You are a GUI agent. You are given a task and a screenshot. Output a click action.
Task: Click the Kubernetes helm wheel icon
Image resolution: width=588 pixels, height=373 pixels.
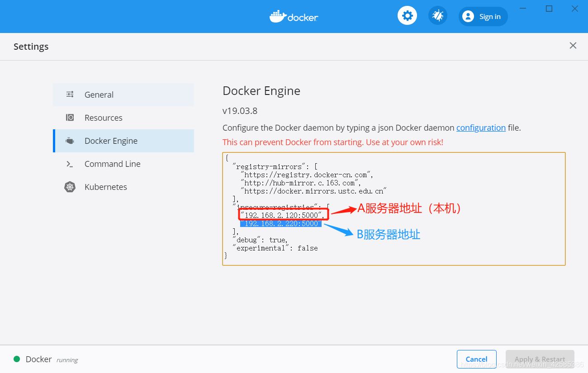tap(70, 187)
